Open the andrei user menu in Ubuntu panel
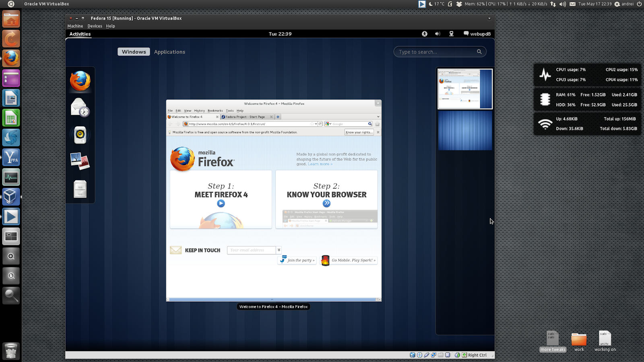Screen dimensions: 644x362 coord(624,4)
